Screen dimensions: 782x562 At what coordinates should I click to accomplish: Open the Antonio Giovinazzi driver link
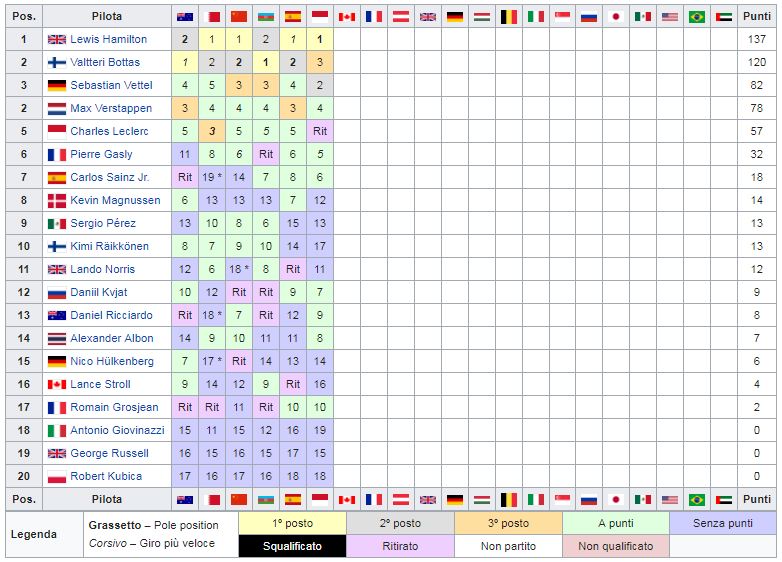118,430
